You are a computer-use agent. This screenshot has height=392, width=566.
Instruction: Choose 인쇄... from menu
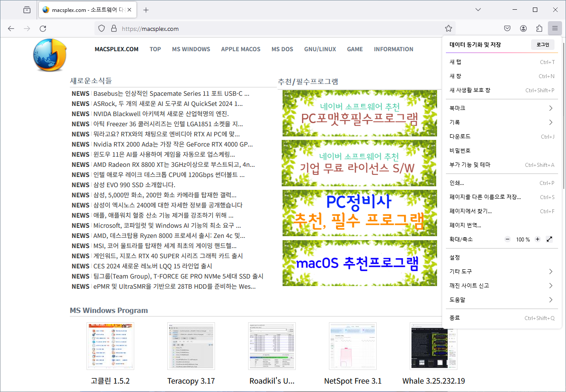pos(502,183)
